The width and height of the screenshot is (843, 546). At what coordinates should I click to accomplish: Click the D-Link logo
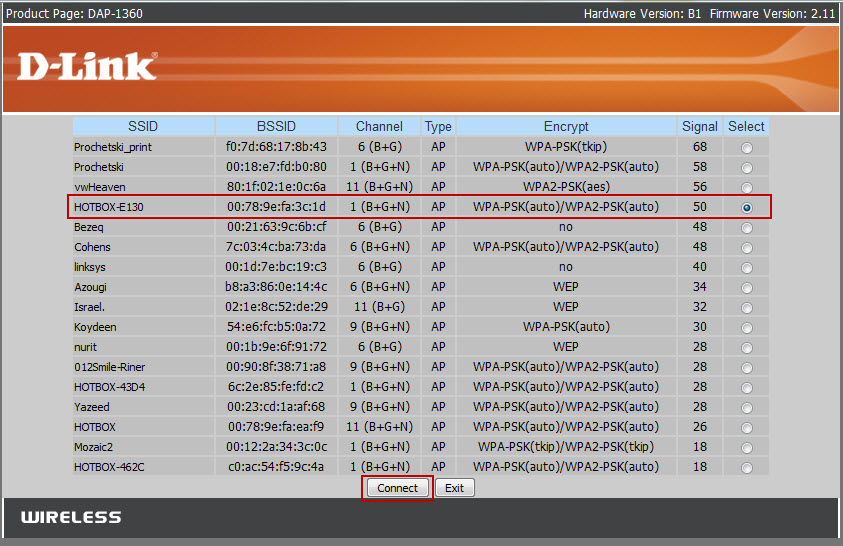87,67
